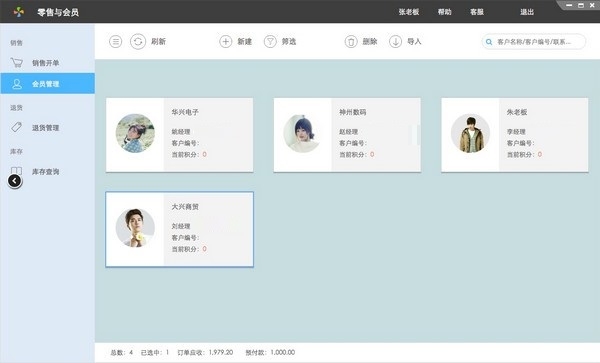
Task: Focus the customer search input field
Action: [534, 42]
